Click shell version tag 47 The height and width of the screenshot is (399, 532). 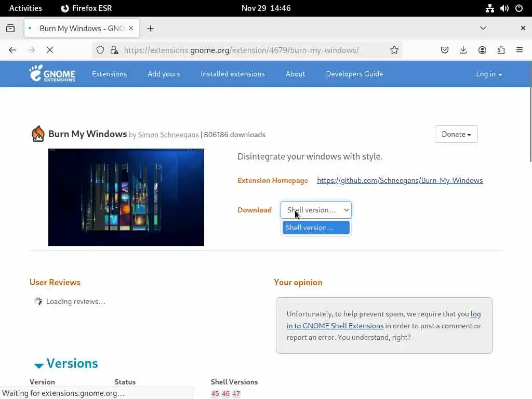tap(236, 394)
